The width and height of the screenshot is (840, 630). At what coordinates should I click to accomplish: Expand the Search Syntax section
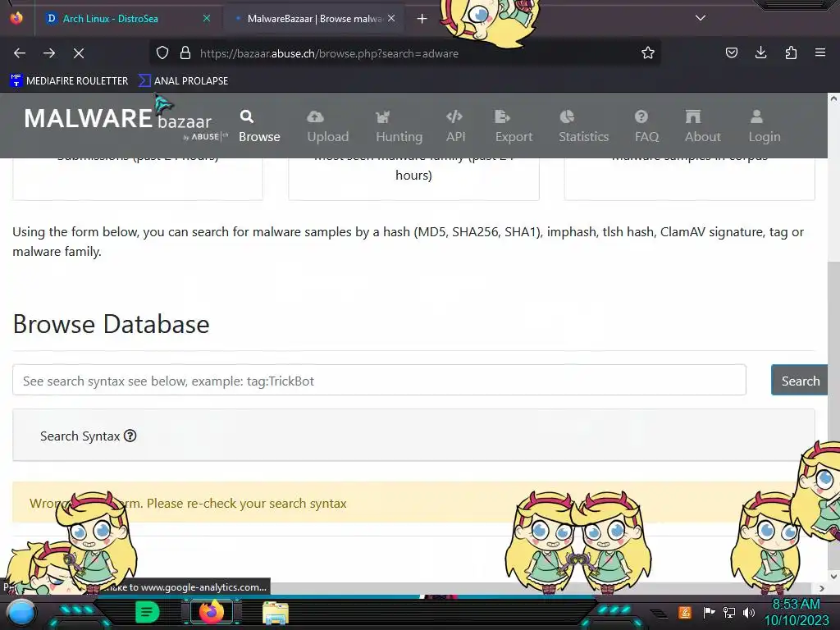click(413, 436)
